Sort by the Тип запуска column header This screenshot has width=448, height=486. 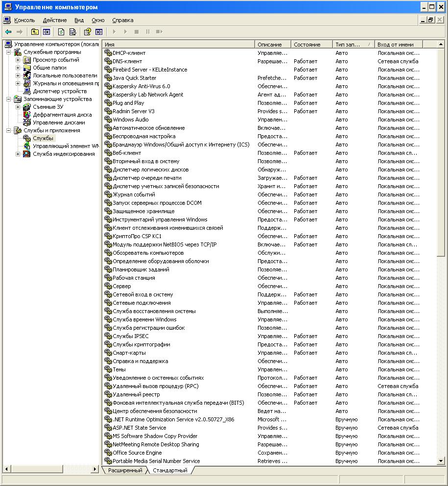[x=354, y=44]
